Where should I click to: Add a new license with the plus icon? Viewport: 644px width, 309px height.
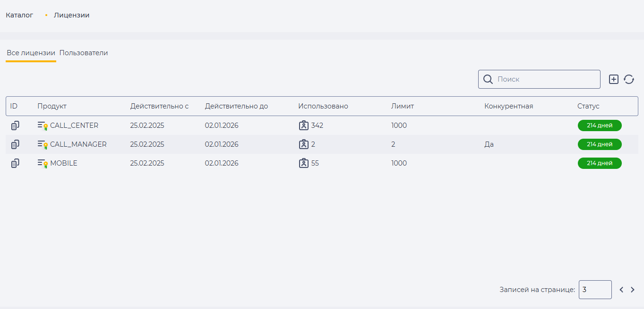tap(613, 79)
